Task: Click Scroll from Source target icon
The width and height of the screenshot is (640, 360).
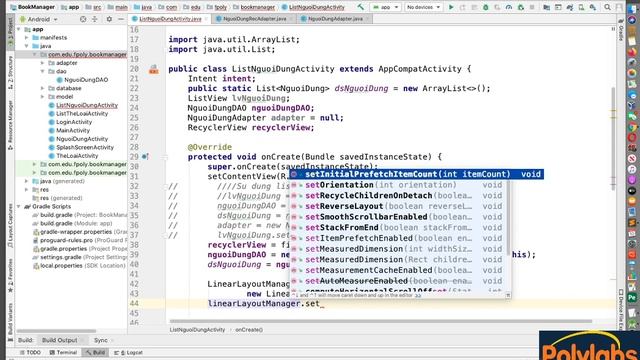Action: [83, 19]
